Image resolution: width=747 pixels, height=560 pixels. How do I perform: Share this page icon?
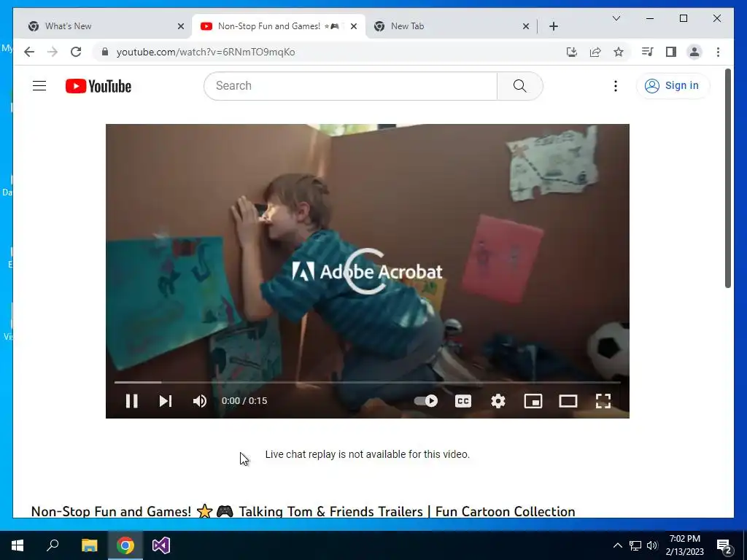coord(595,52)
